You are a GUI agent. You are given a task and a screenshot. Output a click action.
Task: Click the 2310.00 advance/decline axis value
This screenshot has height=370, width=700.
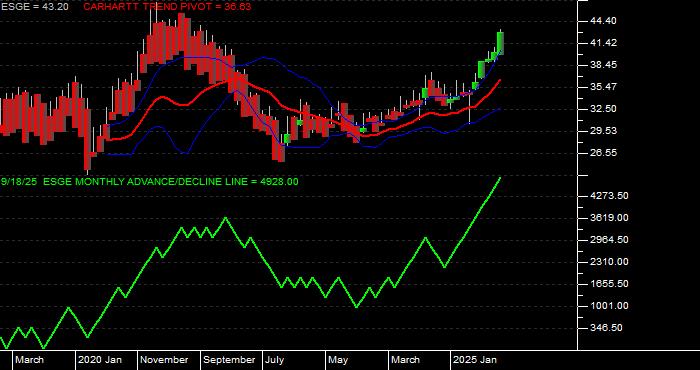pos(609,262)
